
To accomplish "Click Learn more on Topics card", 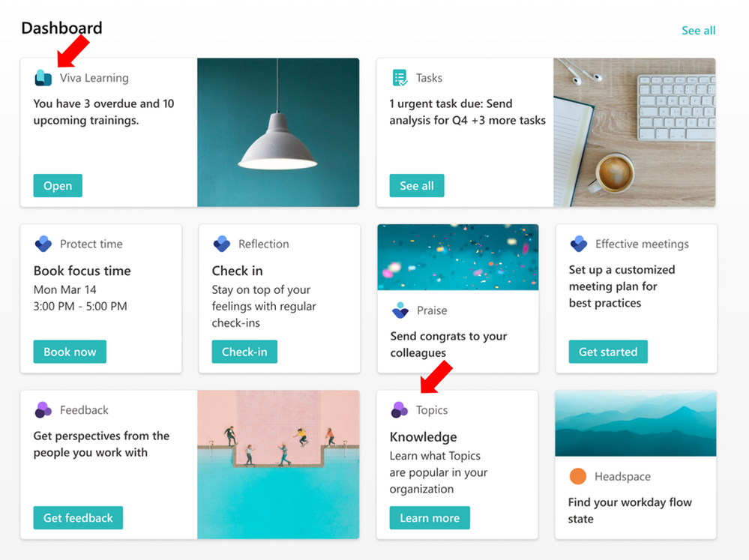I will 430,518.
